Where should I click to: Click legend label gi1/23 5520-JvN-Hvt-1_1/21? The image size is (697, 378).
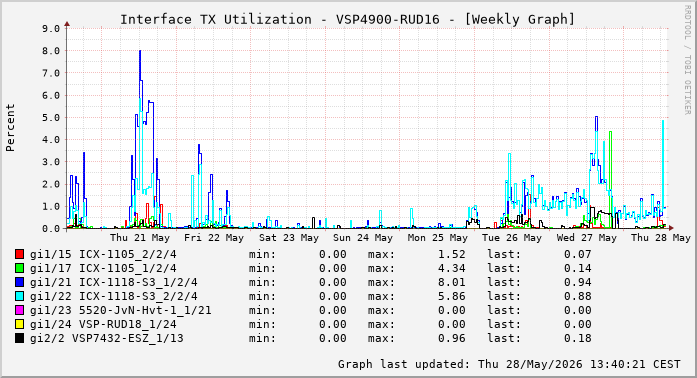click(x=120, y=310)
